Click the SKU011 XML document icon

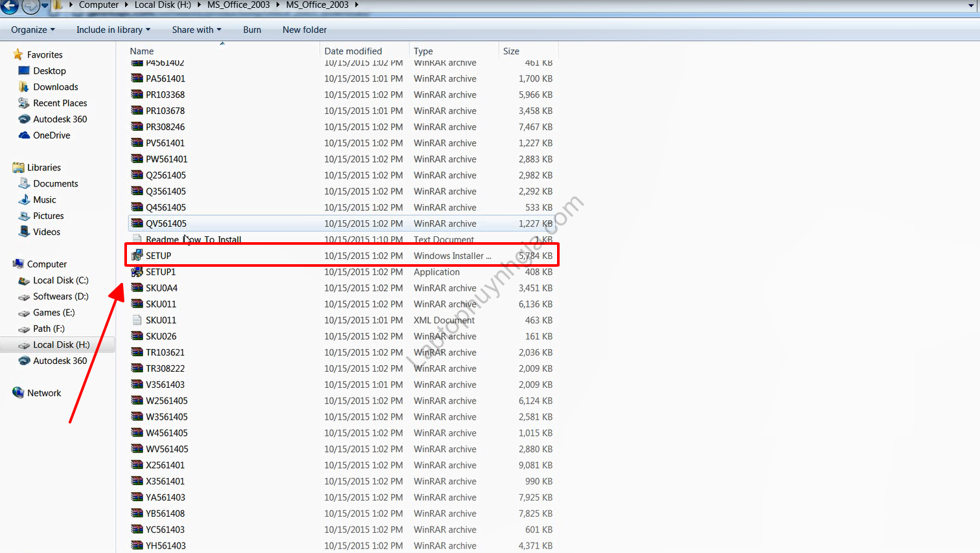[137, 320]
